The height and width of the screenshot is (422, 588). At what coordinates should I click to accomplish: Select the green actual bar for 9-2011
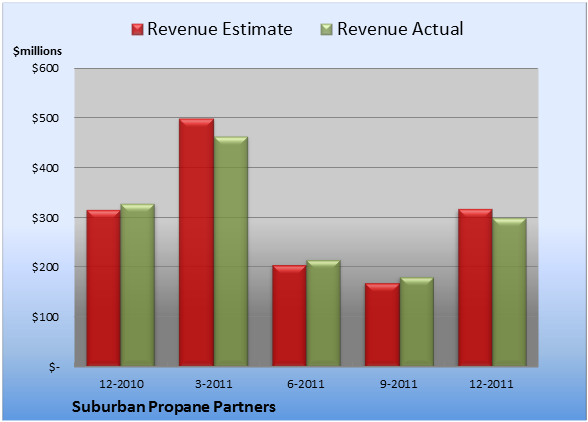click(x=416, y=321)
